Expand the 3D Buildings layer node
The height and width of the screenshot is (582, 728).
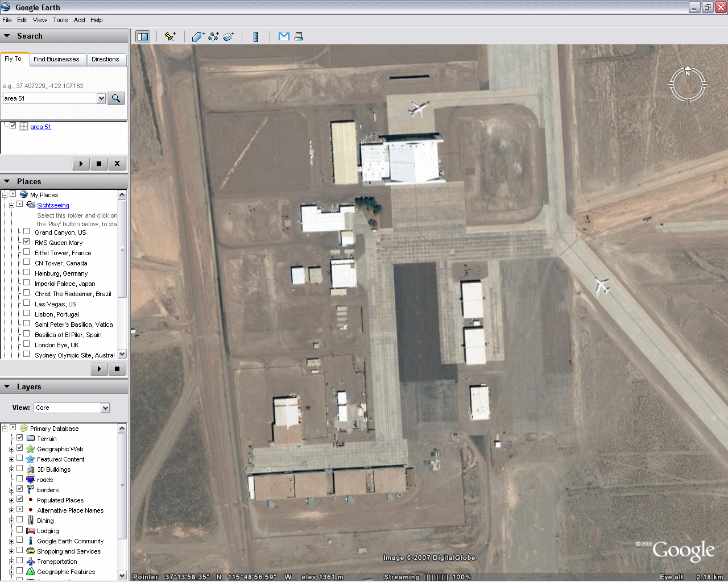[x=11, y=469]
